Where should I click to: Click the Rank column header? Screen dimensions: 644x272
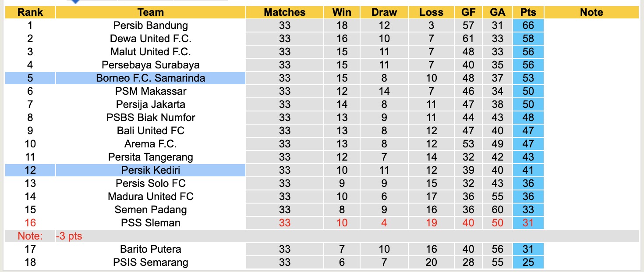point(30,12)
